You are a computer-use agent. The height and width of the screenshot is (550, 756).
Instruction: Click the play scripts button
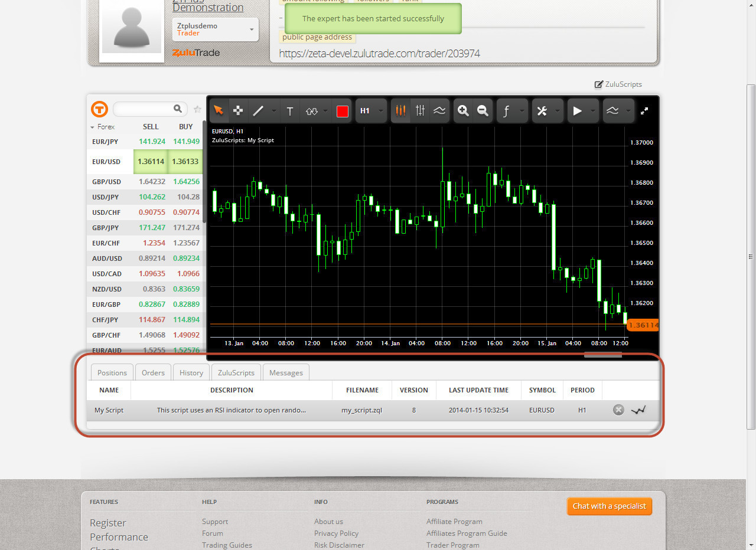[577, 111]
